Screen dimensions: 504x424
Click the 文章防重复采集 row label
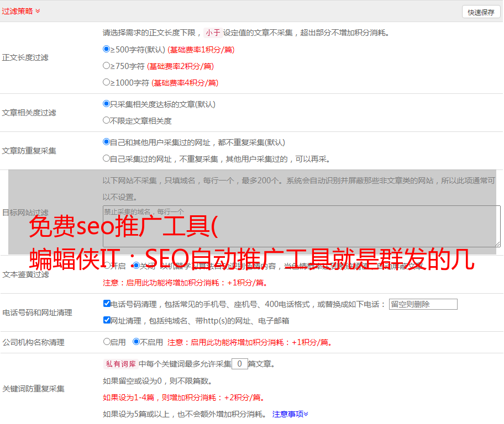[x=29, y=151]
